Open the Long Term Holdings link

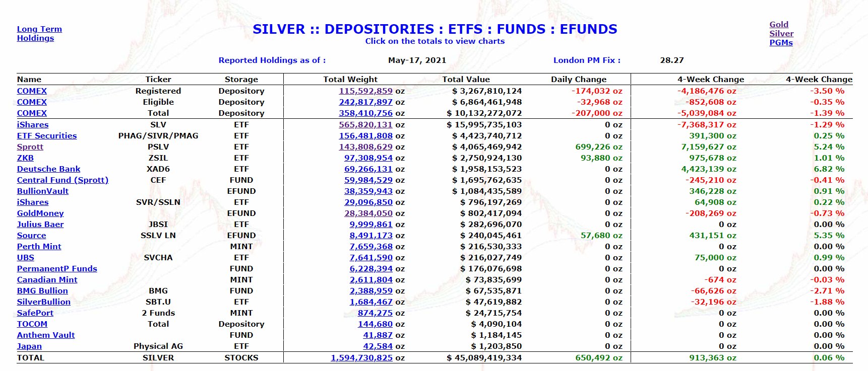coord(39,33)
